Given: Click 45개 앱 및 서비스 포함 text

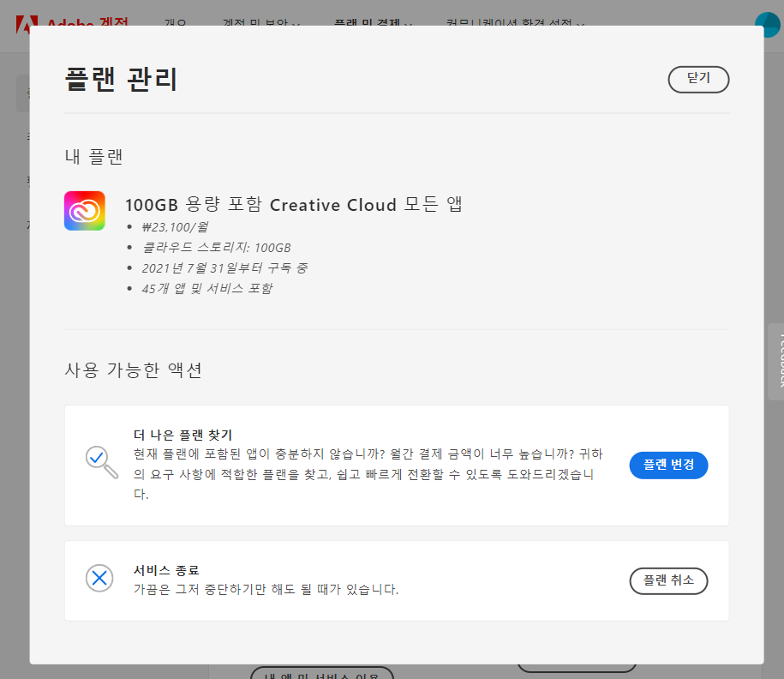Looking at the screenshot, I should click(207, 289).
